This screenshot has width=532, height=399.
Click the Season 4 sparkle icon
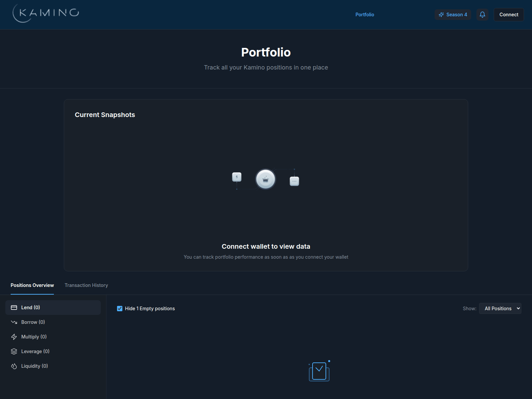[441, 15]
